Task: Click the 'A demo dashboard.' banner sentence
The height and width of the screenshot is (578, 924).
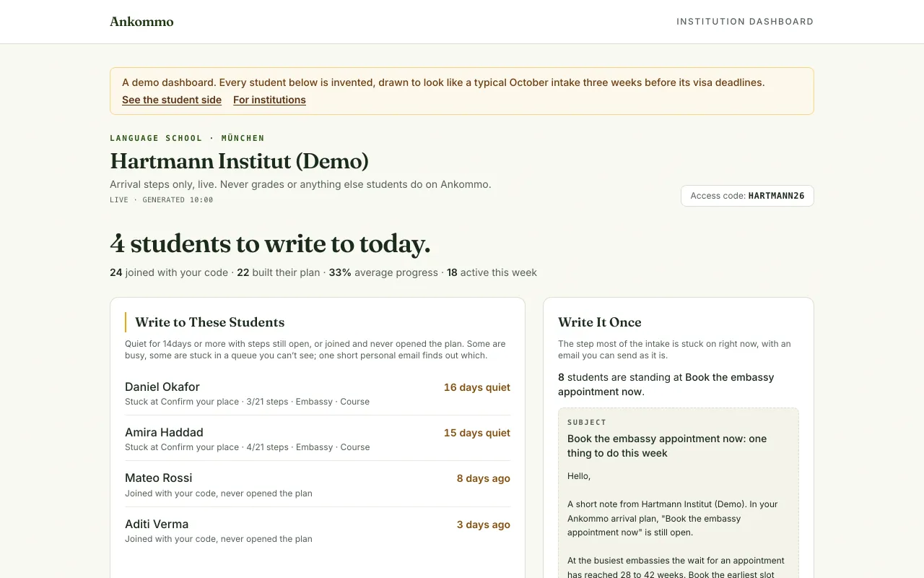Action: [x=443, y=82]
